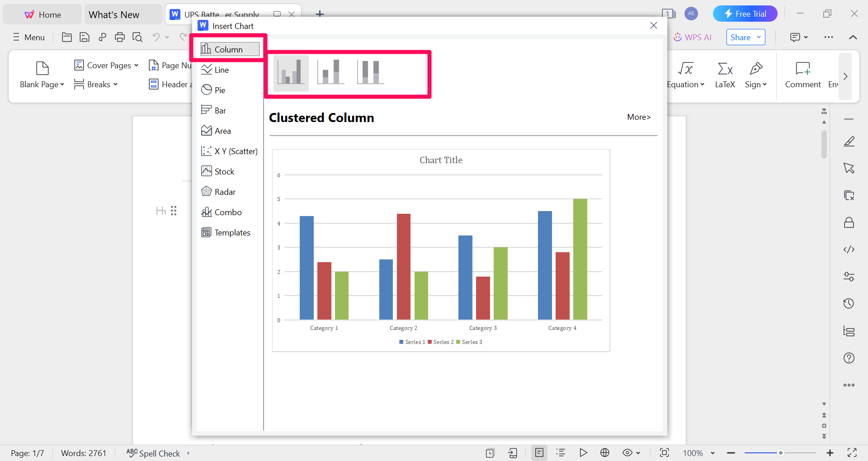
Task: Open the outline view in the status bar
Action: pyautogui.click(x=561, y=453)
